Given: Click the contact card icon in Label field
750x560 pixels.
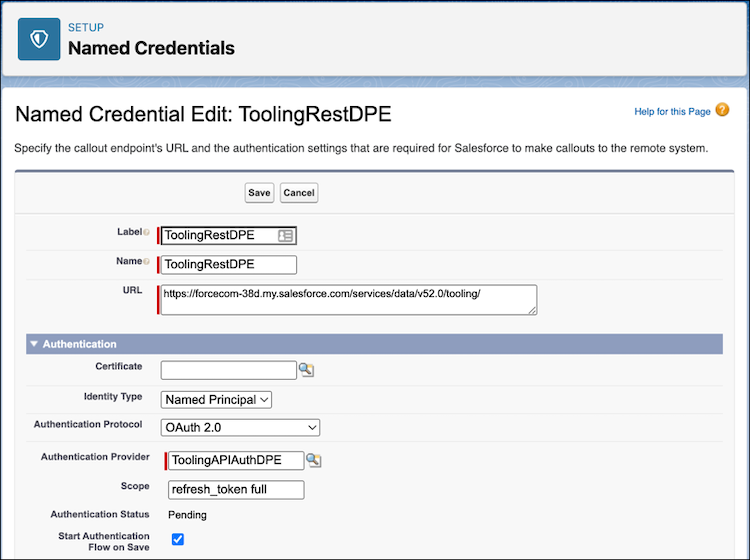Looking at the screenshot, I should click(x=285, y=236).
